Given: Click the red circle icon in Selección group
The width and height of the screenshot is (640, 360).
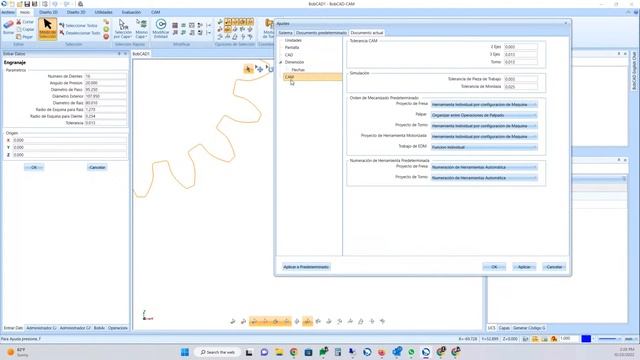Looking at the screenshot, I should (x=106, y=37).
